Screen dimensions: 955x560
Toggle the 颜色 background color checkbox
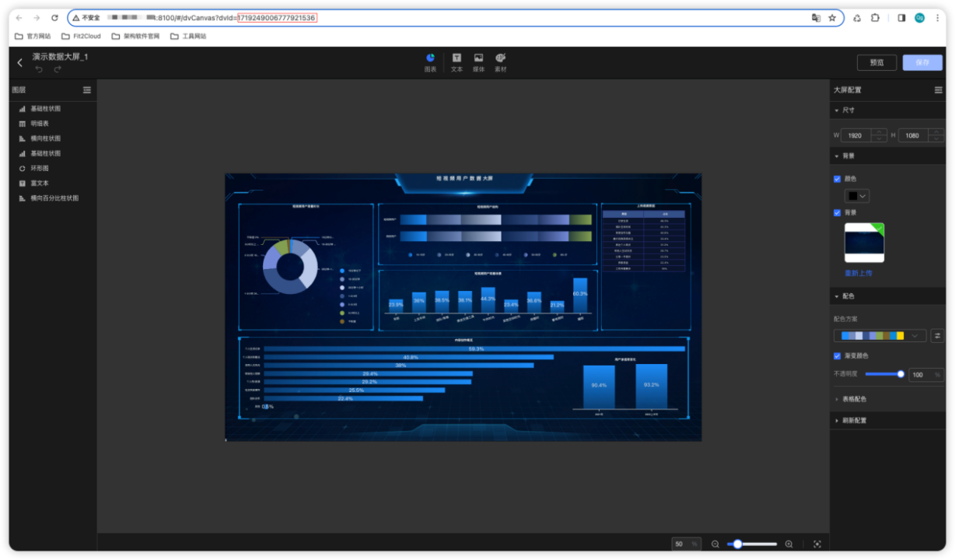pyautogui.click(x=838, y=179)
